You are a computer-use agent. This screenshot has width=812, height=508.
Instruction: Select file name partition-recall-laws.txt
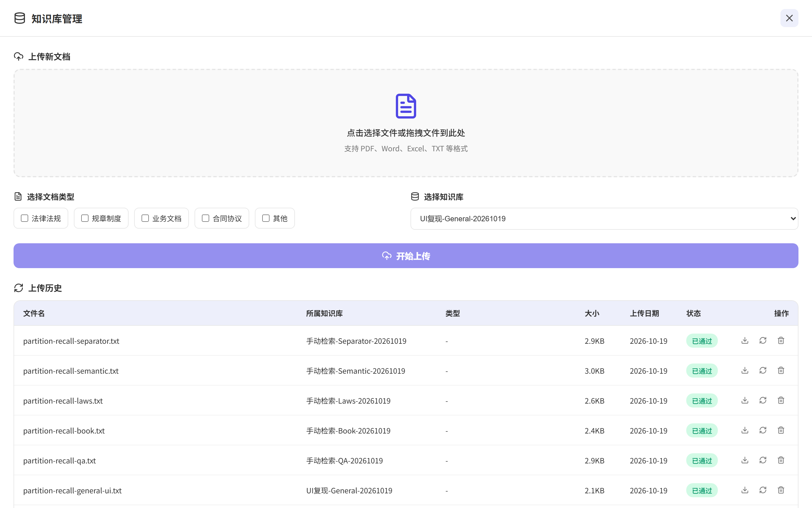(63, 401)
